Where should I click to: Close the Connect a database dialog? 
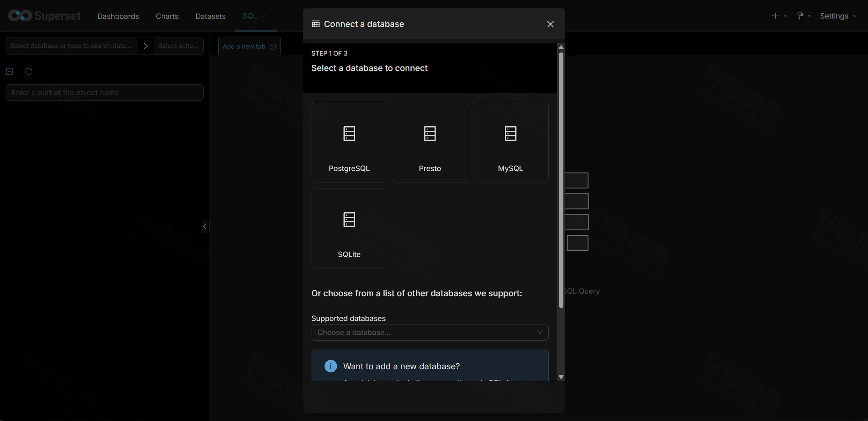coord(550,24)
